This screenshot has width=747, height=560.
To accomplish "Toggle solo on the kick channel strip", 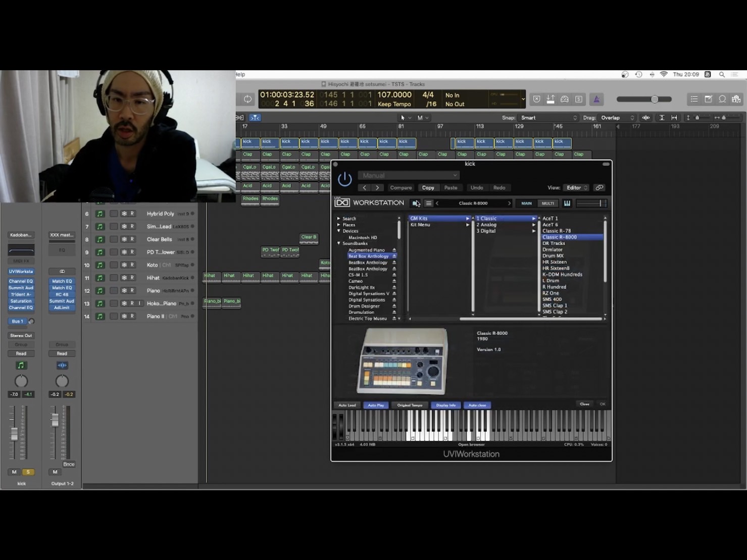I will coord(28,472).
